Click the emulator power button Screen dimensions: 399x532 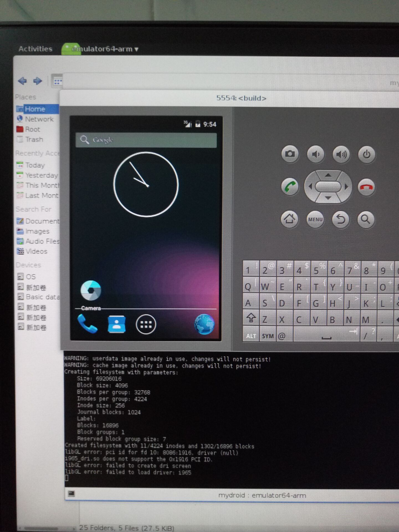point(367,154)
